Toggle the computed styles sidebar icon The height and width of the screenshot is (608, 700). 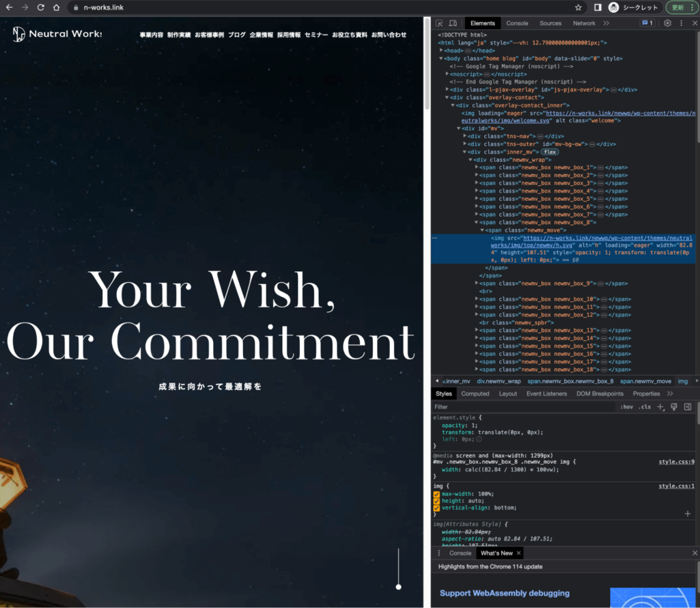(x=688, y=407)
